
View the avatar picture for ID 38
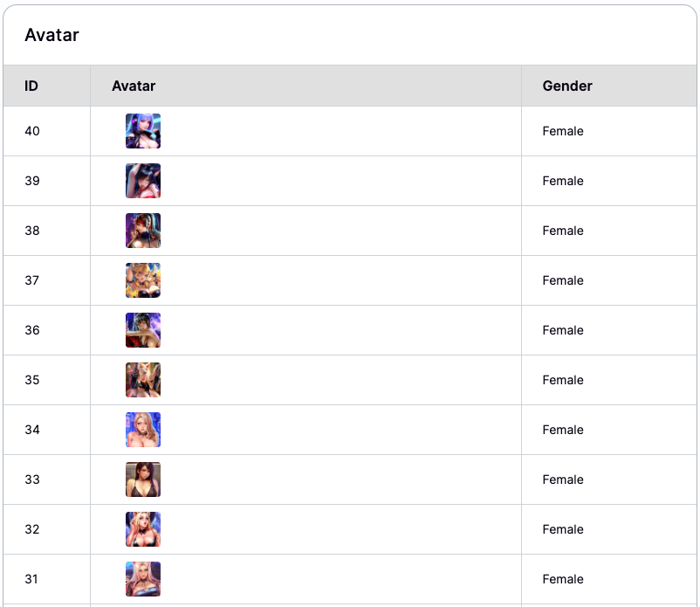point(143,231)
